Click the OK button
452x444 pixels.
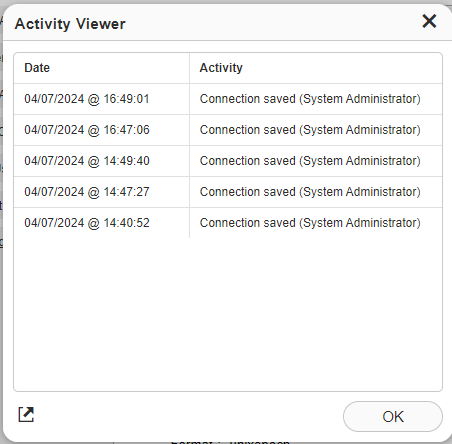point(393,416)
